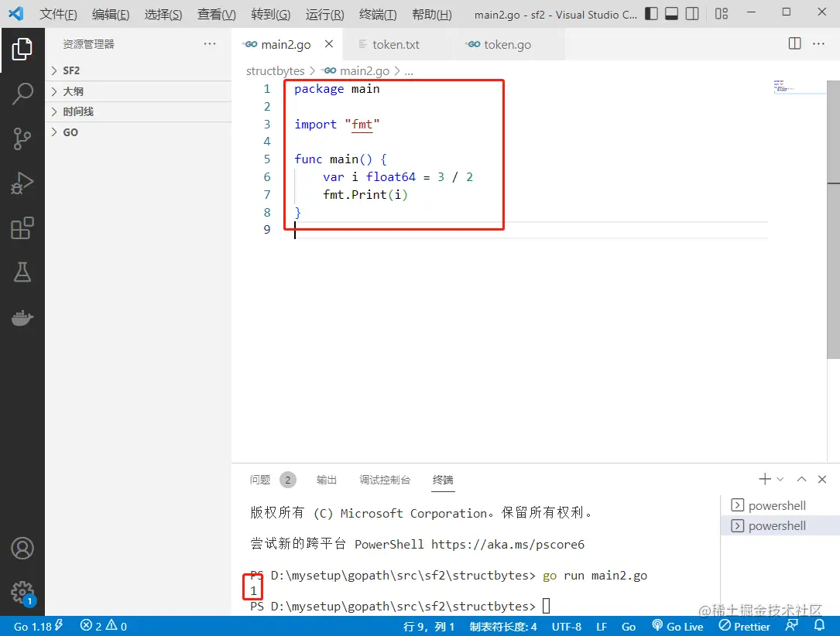Select the second powershell terminal entry
This screenshot has height=636, width=840.
click(x=780, y=525)
